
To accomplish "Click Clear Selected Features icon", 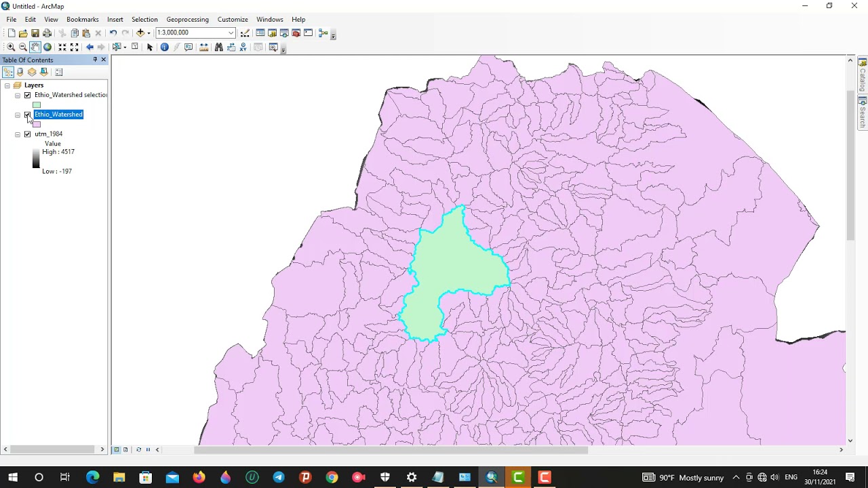I will point(135,47).
